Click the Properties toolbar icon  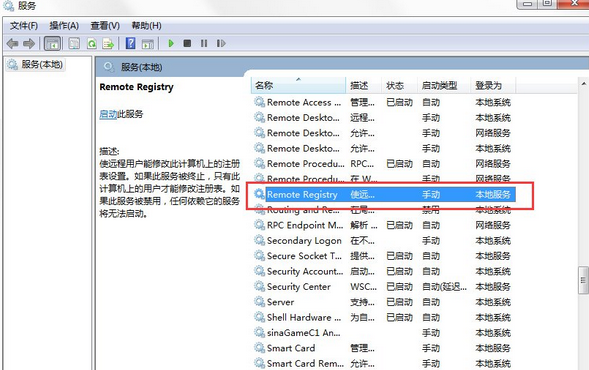pos(74,44)
